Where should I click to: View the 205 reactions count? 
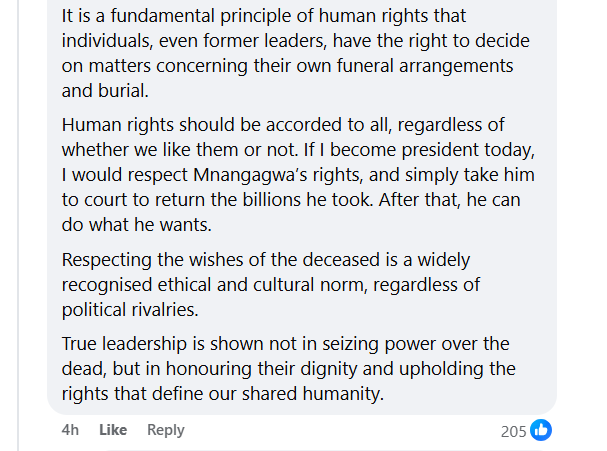[513, 431]
